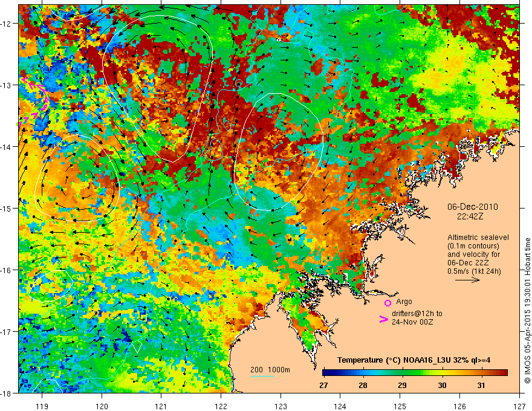The image size is (532, 411).
Task: Click the longitude axis label 125
Action: [400, 406]
